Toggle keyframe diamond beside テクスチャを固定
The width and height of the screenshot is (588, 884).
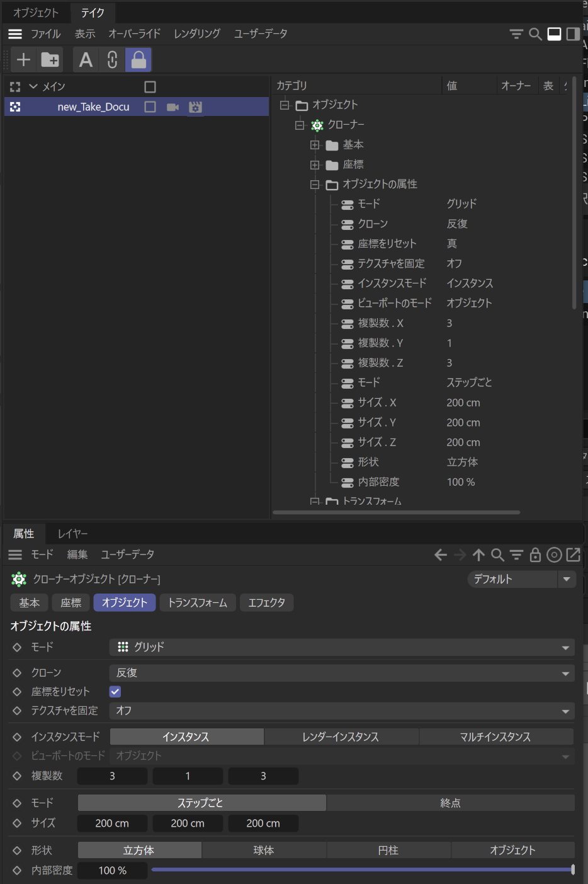click(x=17, y=711)
